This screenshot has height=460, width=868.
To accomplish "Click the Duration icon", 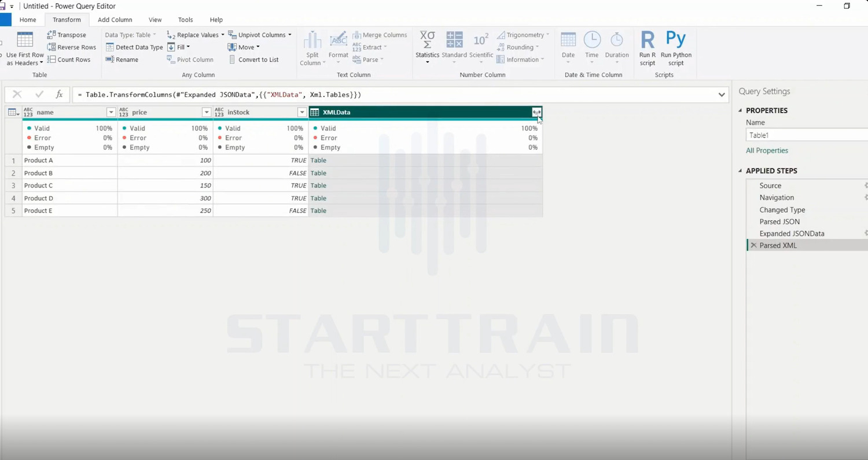I will [617, 40].
